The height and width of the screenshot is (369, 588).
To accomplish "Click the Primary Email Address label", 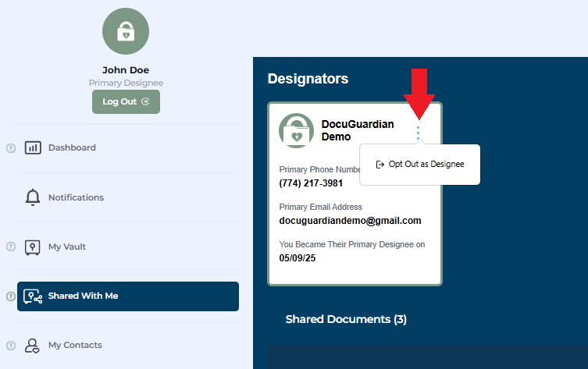I will tap(321, 207).
